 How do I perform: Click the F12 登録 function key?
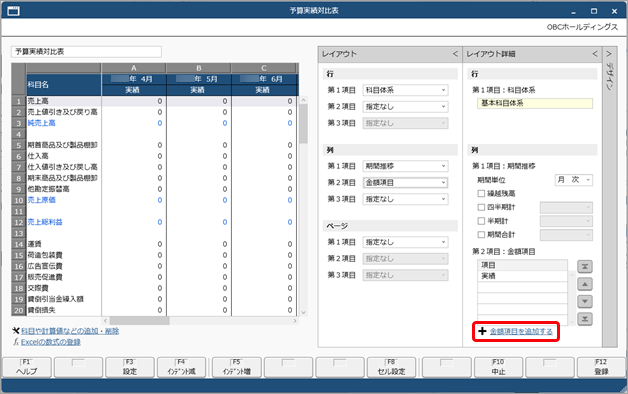[x=601, y=367]
